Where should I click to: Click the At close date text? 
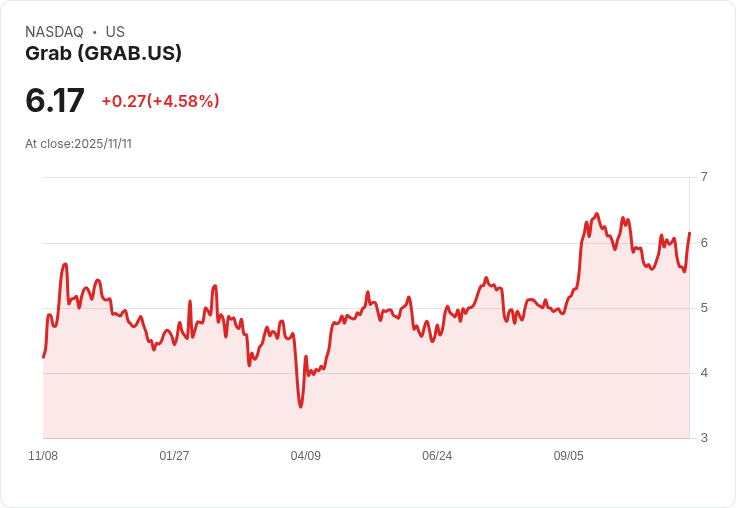click(x=78, y=144)
